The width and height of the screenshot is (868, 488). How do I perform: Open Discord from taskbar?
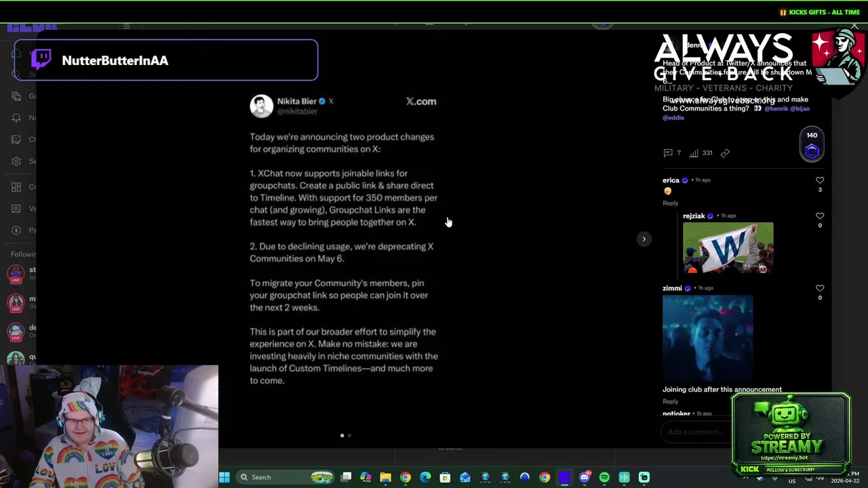tap(585, 477)
